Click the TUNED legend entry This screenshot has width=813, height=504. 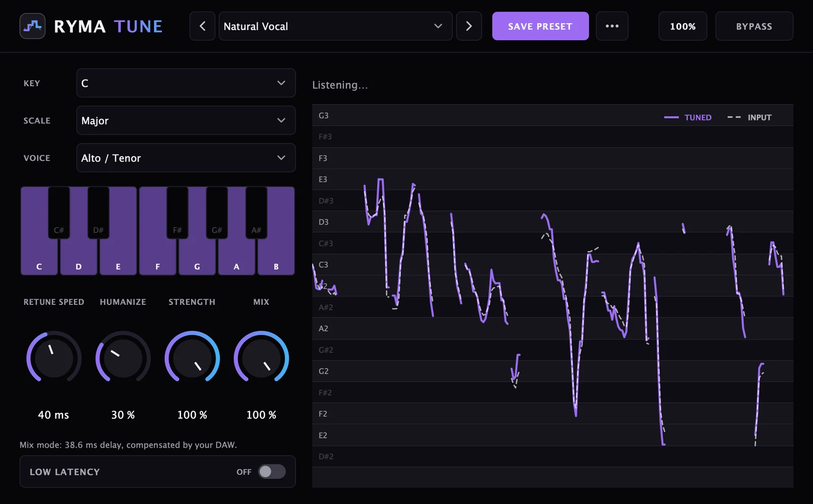tap(687, 117)
